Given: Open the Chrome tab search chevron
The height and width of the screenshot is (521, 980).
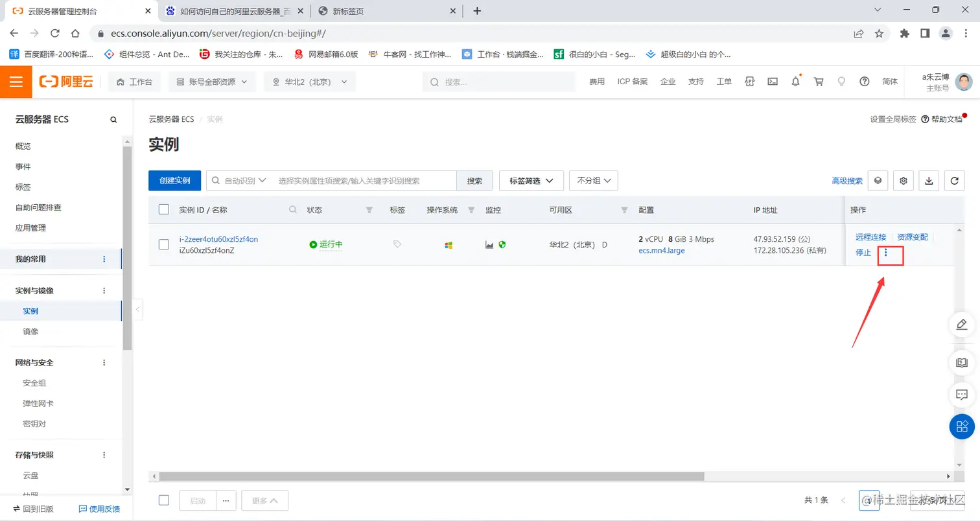Looking at the screenshot, I should 877,10.
